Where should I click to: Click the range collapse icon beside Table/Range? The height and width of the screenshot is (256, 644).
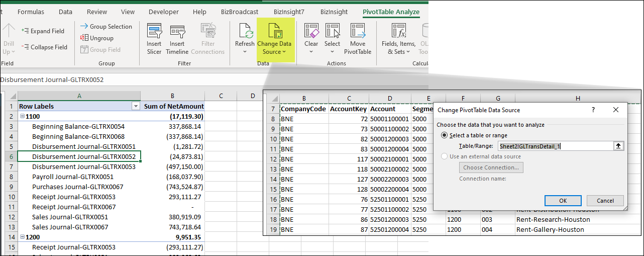click(x=618, y=146)
